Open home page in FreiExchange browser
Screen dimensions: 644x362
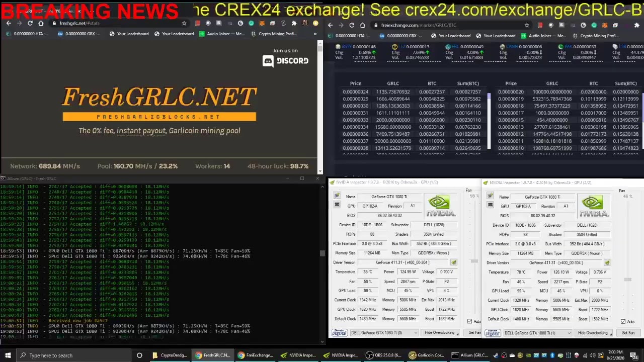pyautogui.click(x=363, y=25)
